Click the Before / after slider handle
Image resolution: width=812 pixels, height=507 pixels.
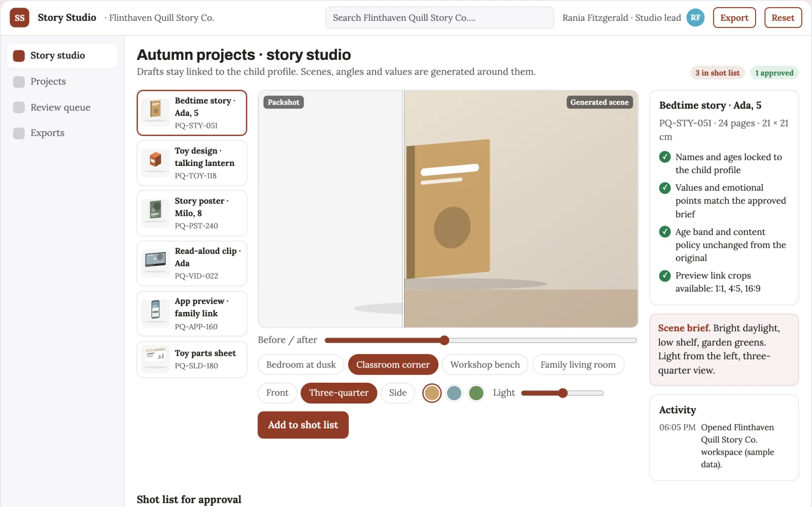445,340
